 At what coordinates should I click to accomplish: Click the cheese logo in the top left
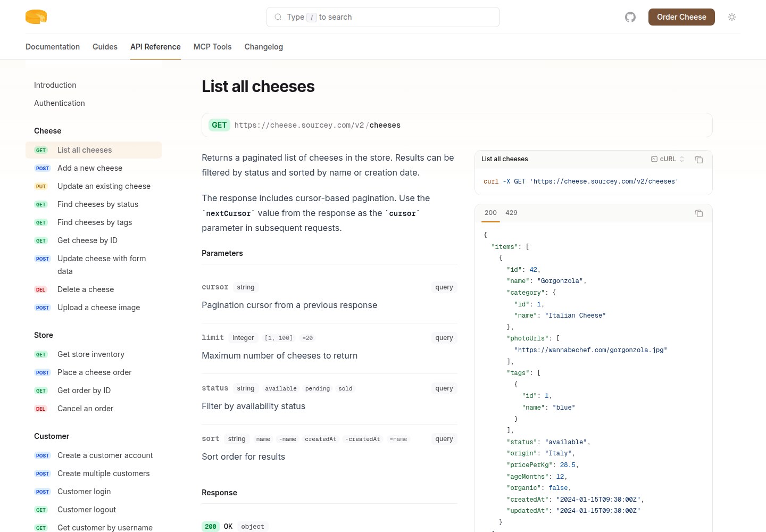pos(36,16)
